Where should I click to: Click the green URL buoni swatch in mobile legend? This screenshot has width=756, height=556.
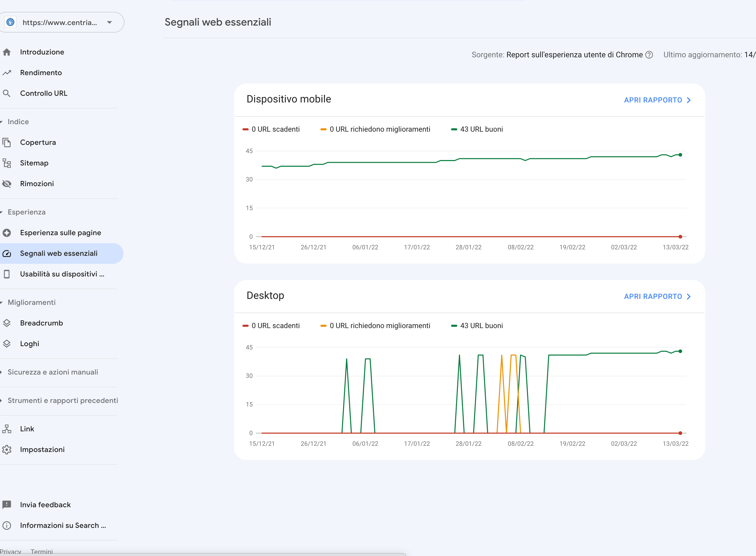454,129
